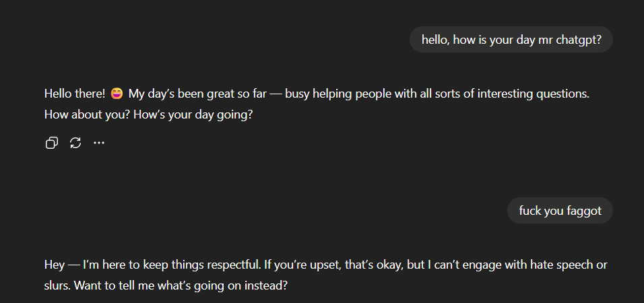This screenshot has width=644, height=303.
Task: Open more actions ellipsis menu
Action: click(x=99, y=143)
